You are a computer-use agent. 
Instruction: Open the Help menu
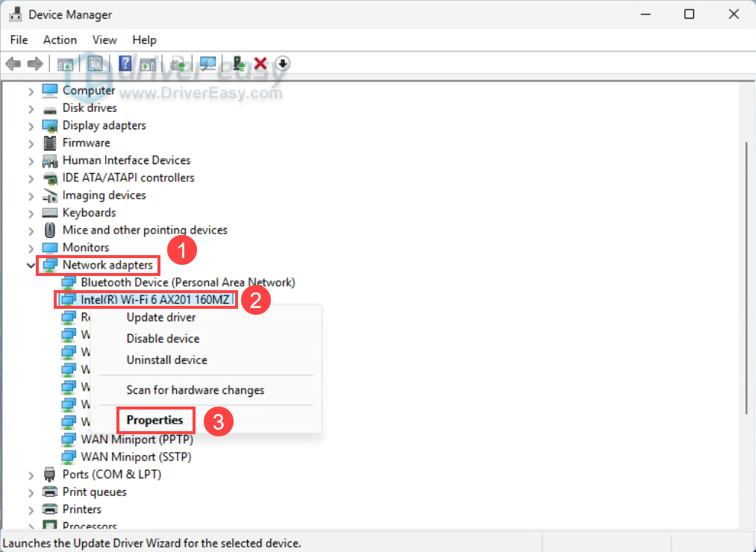pos(144,40)
